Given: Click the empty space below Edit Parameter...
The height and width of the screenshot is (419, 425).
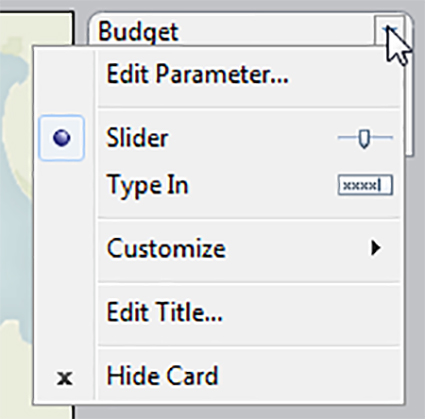Looking at the screenshot, I should tap(248, 97).
